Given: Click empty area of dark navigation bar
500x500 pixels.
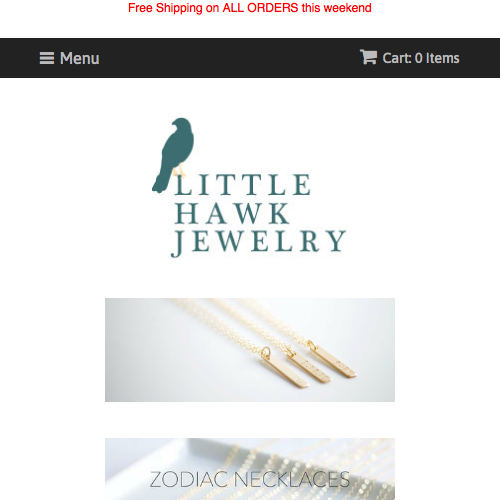Looking at the screenshot, I should tap(230, 58).
